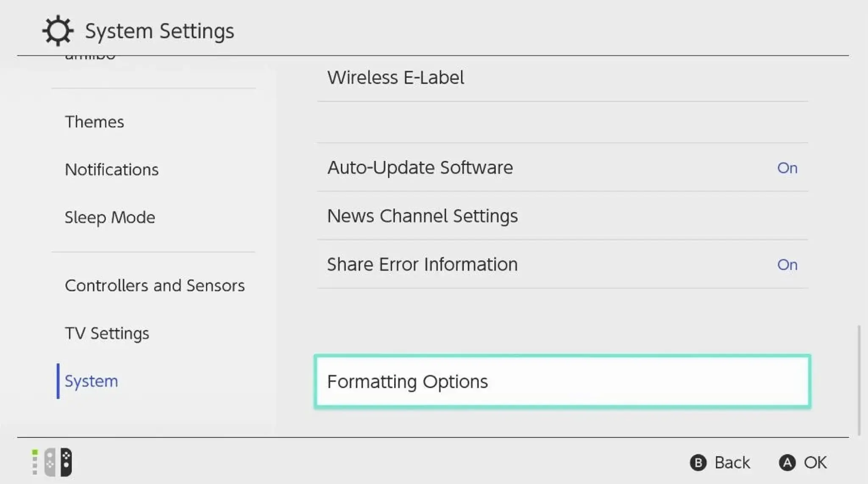Viewport: 868px width, 484px height.
Task: Open Controllers and Sensors settings
Action: point(155,285)
